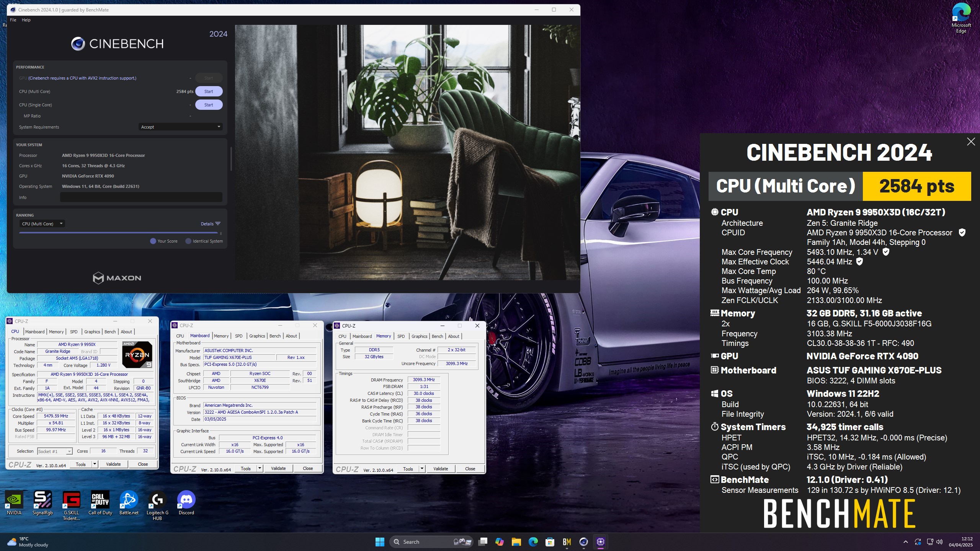Open Call of Duty desktop shortcut
The height and width of the screenshot is (551, 980).
coord(100,503)
